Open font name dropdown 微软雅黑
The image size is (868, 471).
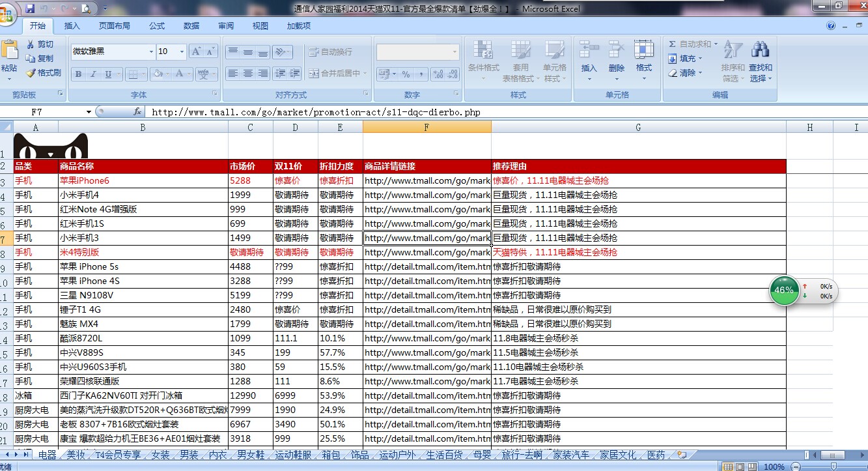pyautogui.click(x=151, y=51)
